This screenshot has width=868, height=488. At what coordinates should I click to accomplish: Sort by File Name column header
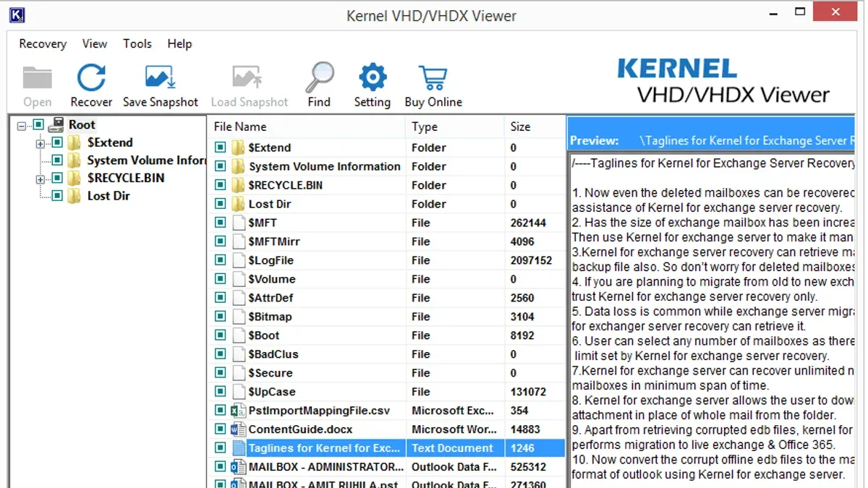(x=307, y=127)
